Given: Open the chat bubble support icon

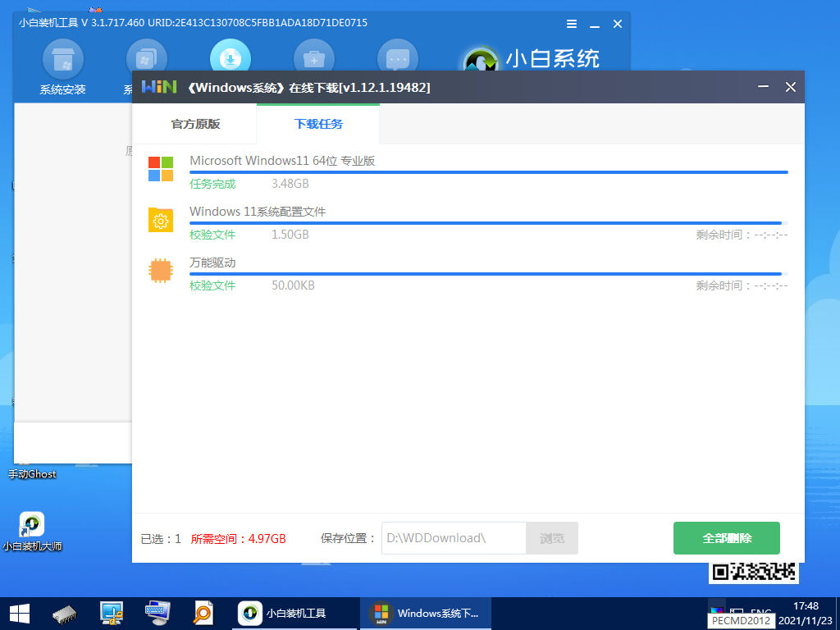Looking at the screenshot, I should coord(398,59).
